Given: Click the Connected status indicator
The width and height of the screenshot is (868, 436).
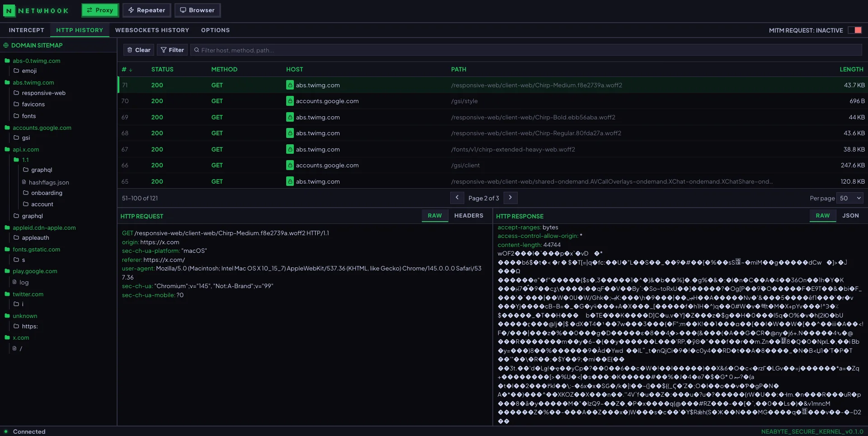Looking at the screenshot, I should tap(25, 431).
